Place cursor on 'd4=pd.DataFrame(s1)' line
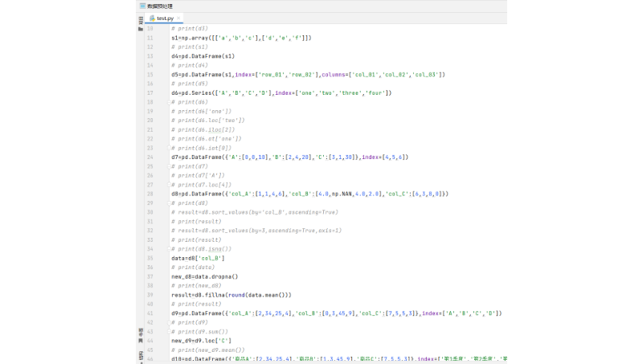The width and height of the screenshot is (643, 364). 203,56
